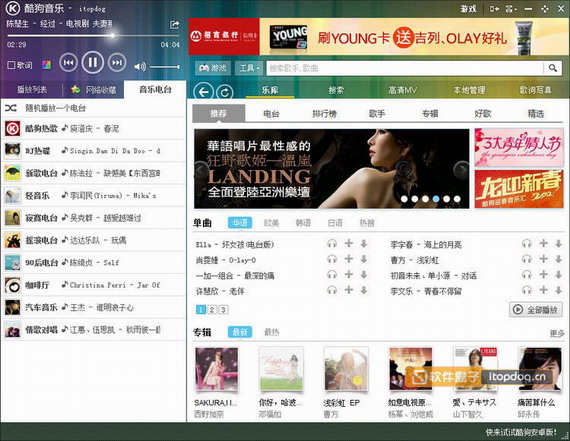Filter singles by 欧美
This screenshot has height=441, width=570.
click(272, 223)
